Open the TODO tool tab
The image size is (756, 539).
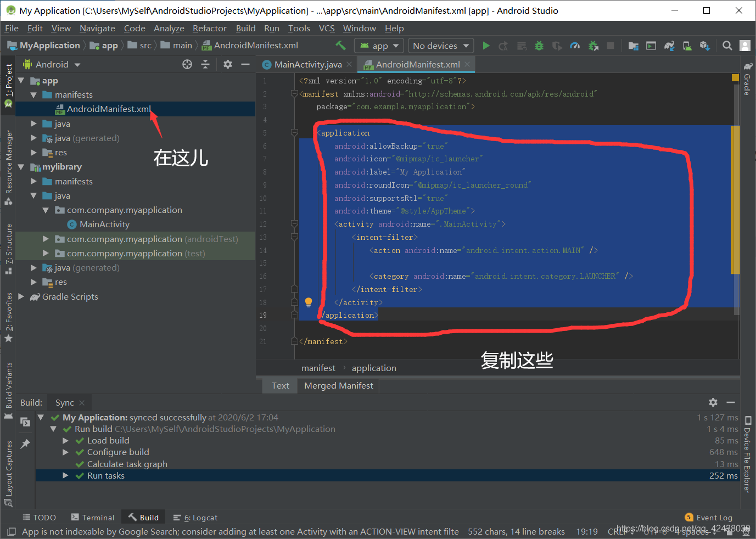pyautogui.click(x=40, y=518)
